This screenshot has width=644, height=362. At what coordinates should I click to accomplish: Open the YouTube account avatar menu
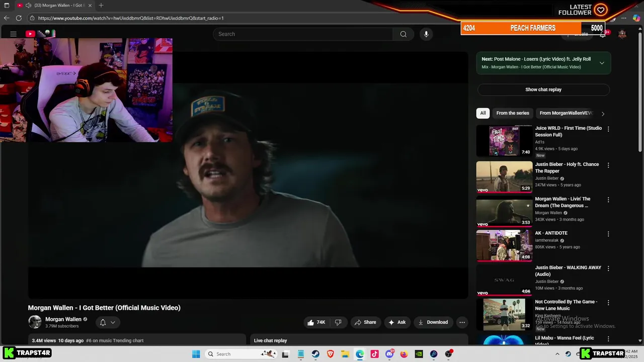click(622, 34)
